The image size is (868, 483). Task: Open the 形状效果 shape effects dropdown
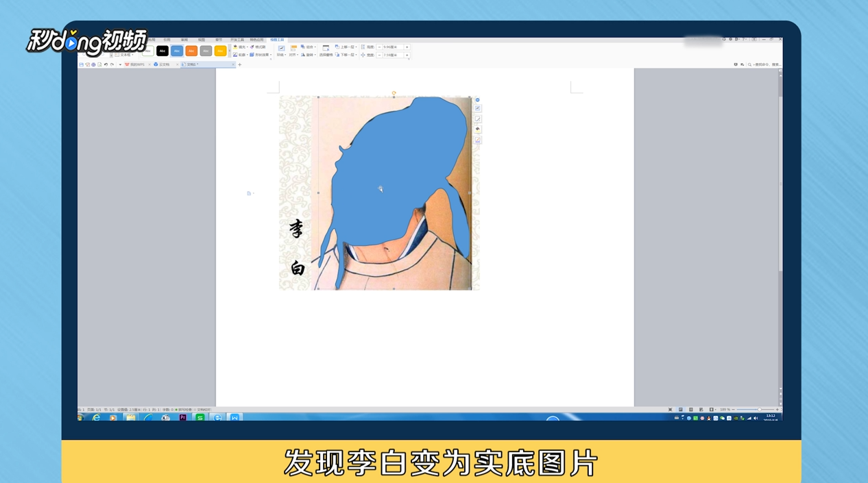coord(260,55)
